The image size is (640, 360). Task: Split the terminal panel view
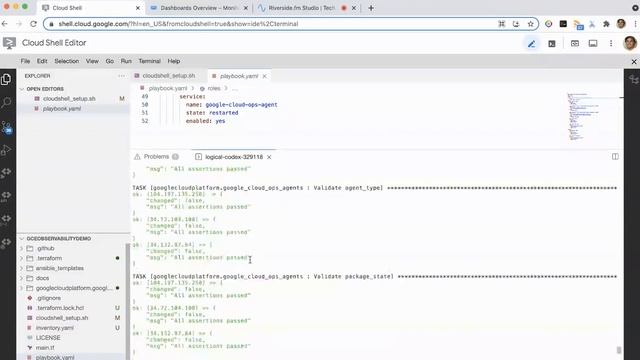click(615, 157)
